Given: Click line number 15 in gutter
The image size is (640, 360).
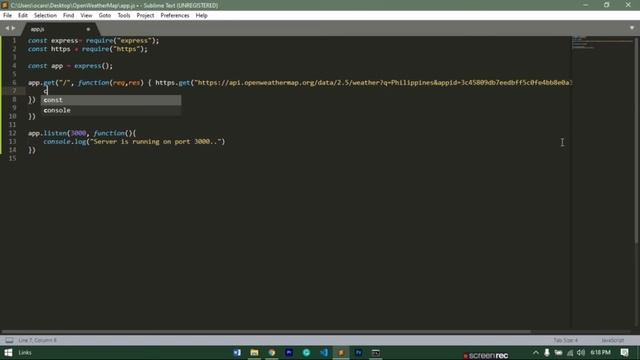Looking at the screenshot, I should (12, 158).
